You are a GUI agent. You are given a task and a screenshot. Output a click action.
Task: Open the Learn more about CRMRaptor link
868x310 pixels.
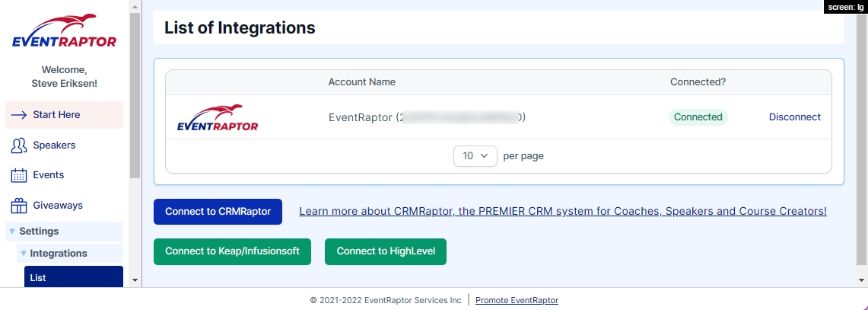point(562,212)
